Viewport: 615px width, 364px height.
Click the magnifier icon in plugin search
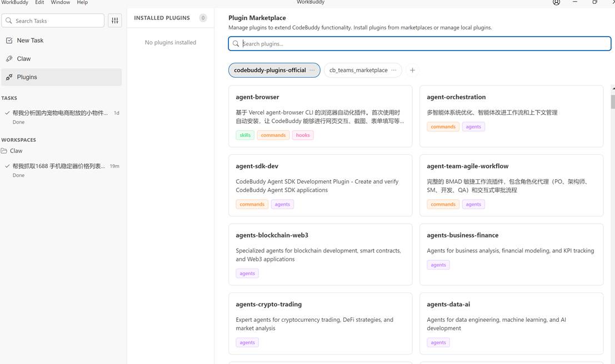[x=236, y=43]
